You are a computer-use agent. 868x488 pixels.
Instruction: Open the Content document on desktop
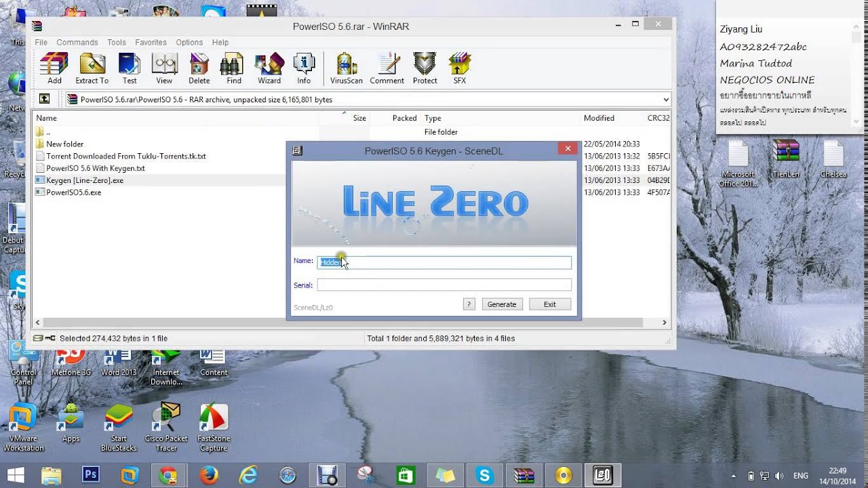point(214,362)
